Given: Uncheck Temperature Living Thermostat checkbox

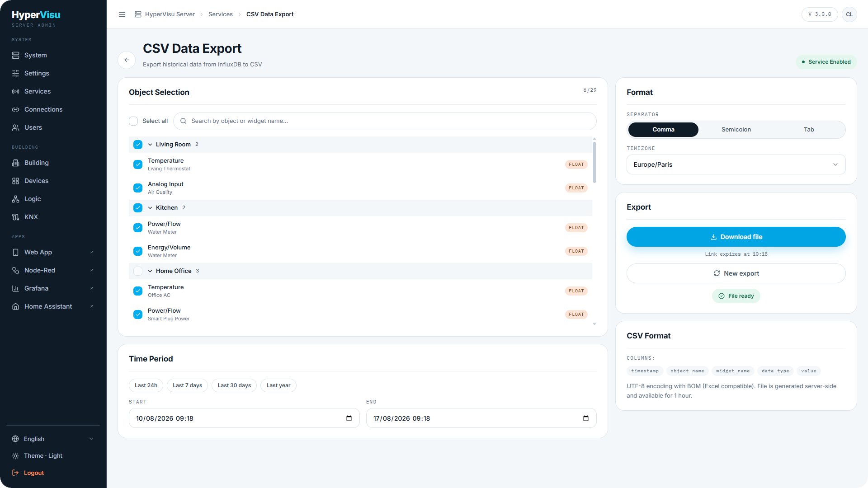Looking at the screenshot, I should 138,164.
